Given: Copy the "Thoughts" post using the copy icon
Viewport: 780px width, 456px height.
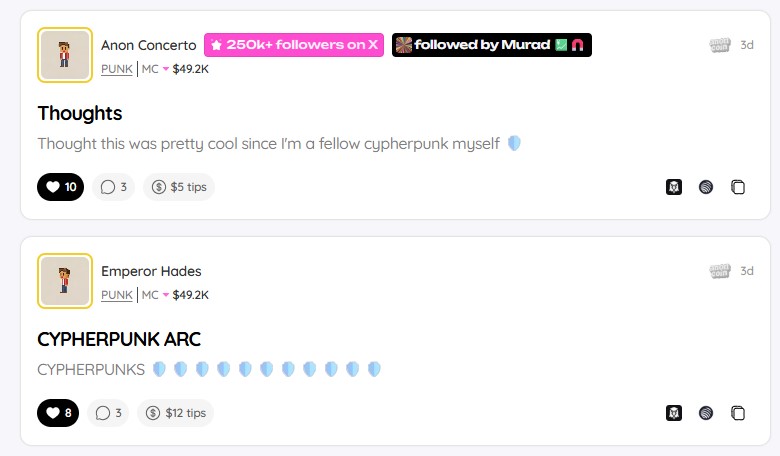Looking at the screenshot, I should click(738, 187).
